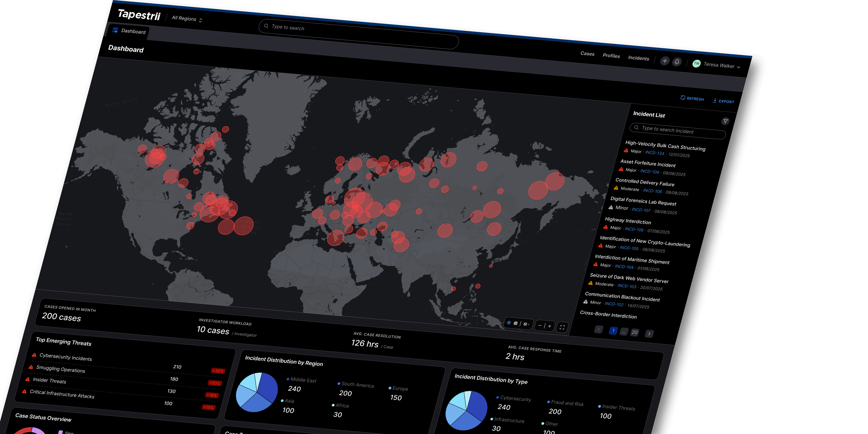Open the Cases menu item
868x434 pixels.
pyautogui.click(x=587, y=54)
